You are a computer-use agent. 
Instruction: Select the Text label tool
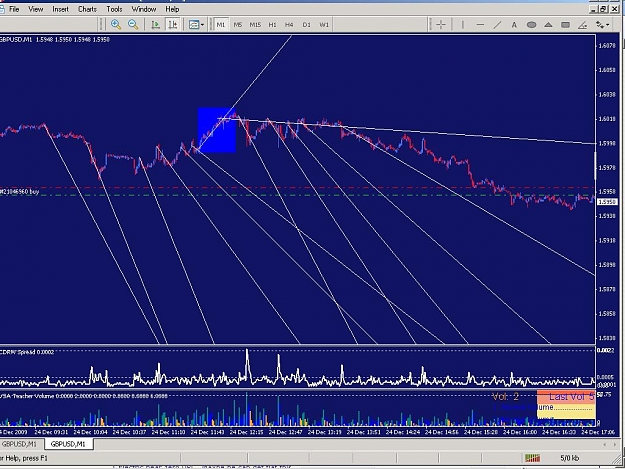coord(514,25)
